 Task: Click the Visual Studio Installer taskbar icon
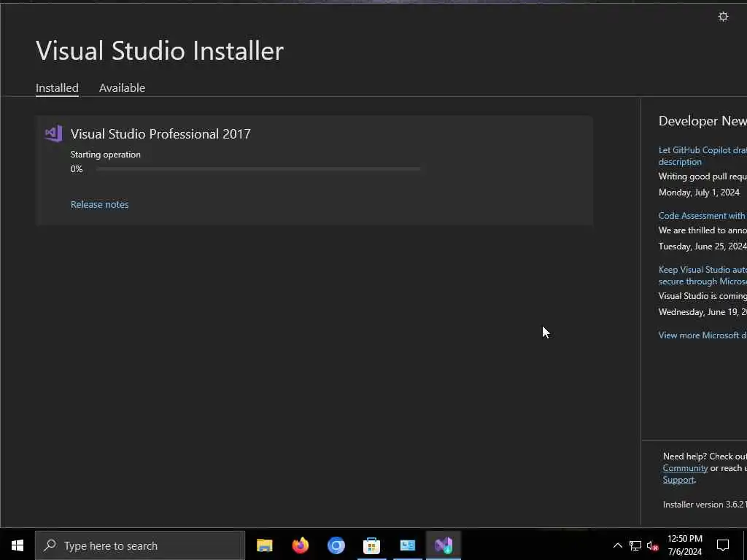pyautogui.click(x=443, y=545)
